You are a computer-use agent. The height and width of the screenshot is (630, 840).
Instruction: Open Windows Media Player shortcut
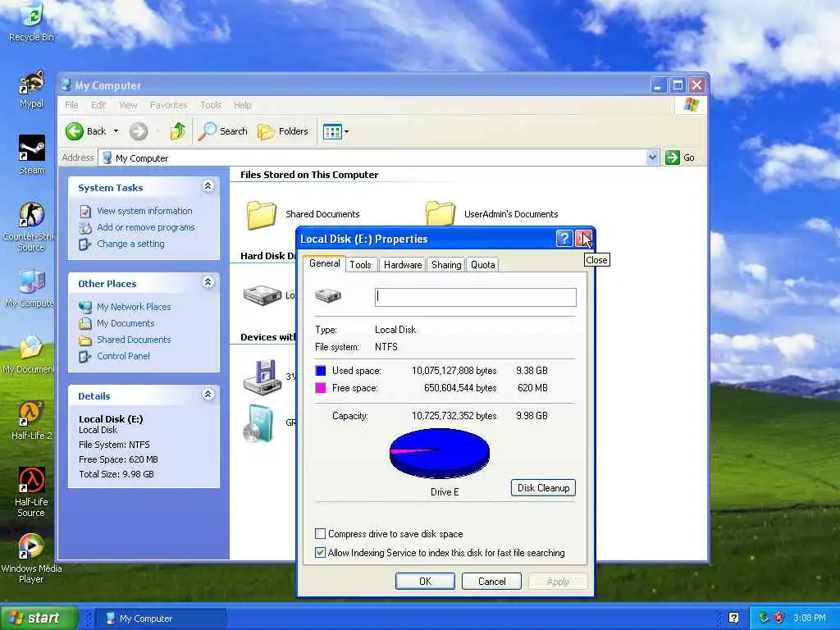pos(31,559)
